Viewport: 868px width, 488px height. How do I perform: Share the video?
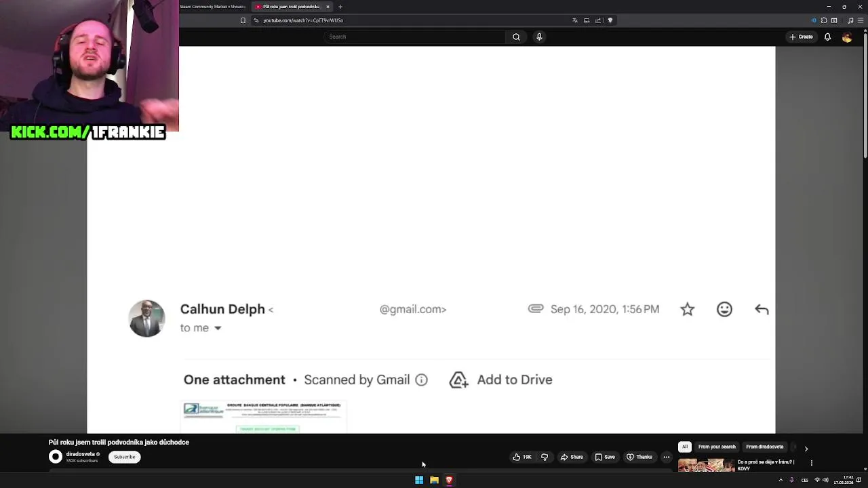tap(572, 457)
